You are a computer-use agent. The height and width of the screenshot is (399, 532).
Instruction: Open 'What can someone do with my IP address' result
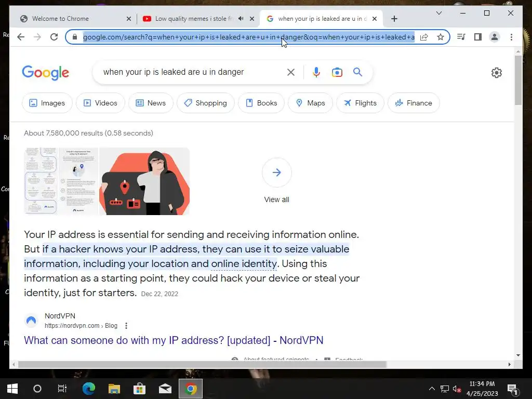pyautogui.click(x=174, y=340)
